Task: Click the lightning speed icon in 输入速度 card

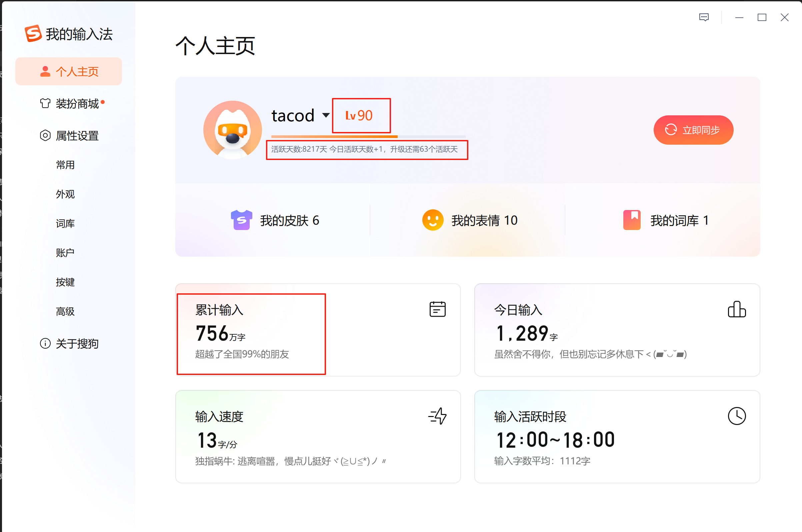Action: coord(437,416)
